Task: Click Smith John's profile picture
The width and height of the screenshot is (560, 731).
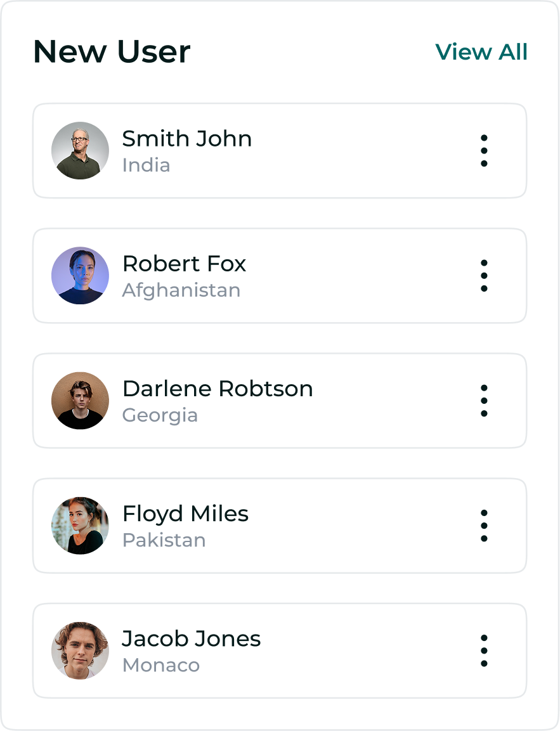Action: 80,151
